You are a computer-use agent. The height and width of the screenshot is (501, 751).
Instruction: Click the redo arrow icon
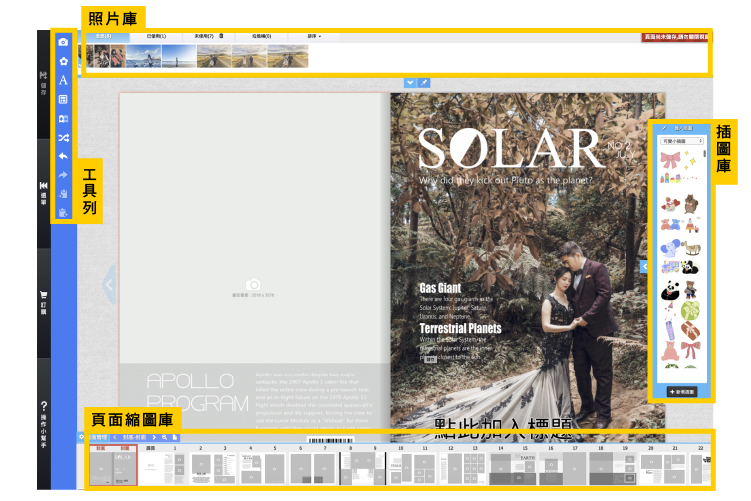pyautogui.click(x=63, y=175)
